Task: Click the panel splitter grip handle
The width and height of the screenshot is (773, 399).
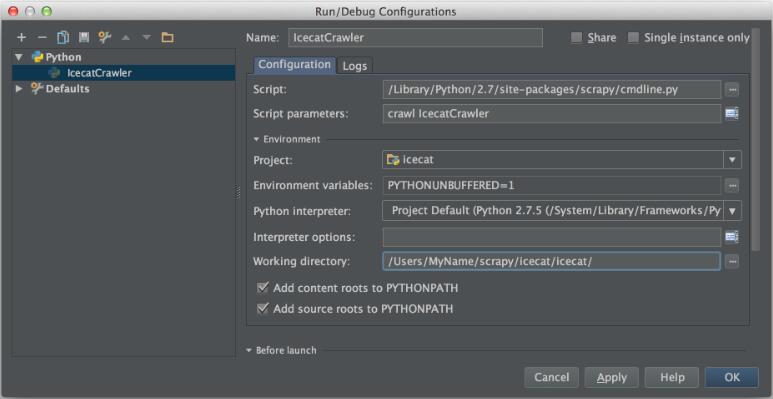Action: click(239, 191)
